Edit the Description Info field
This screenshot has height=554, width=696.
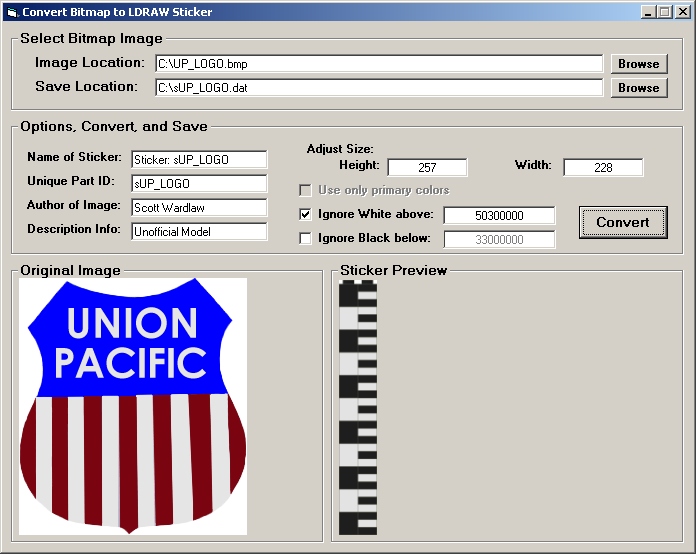(x=199, y=232)
